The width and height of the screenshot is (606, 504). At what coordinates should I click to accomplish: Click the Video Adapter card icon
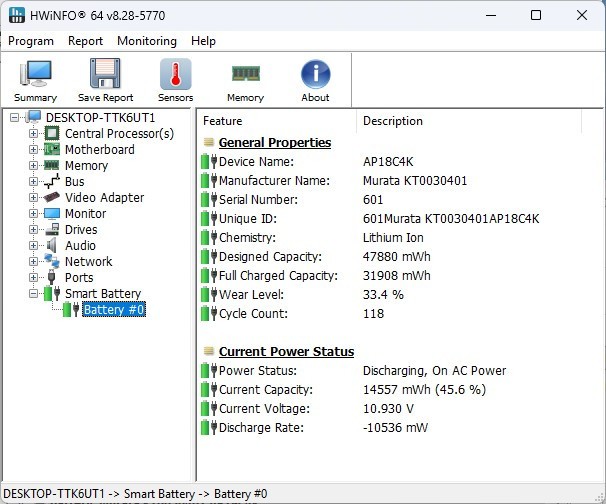[x=51, y=197]
